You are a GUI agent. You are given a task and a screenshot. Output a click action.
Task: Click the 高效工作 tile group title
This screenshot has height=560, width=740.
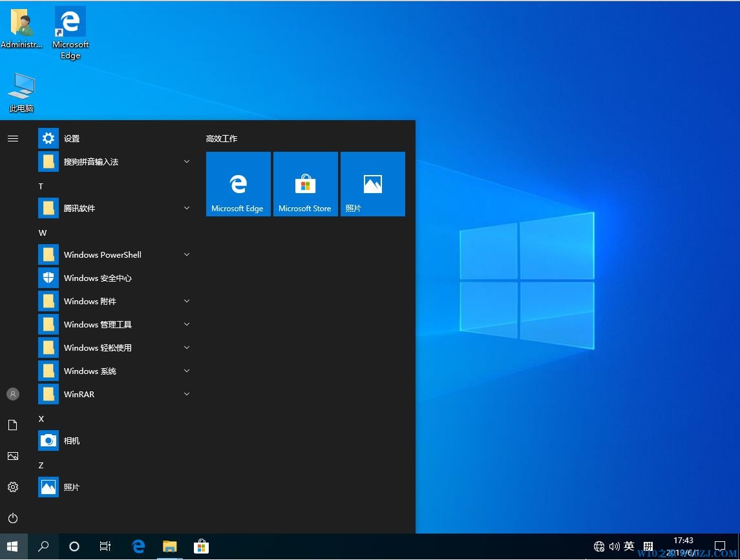click(x=222, y=139)
